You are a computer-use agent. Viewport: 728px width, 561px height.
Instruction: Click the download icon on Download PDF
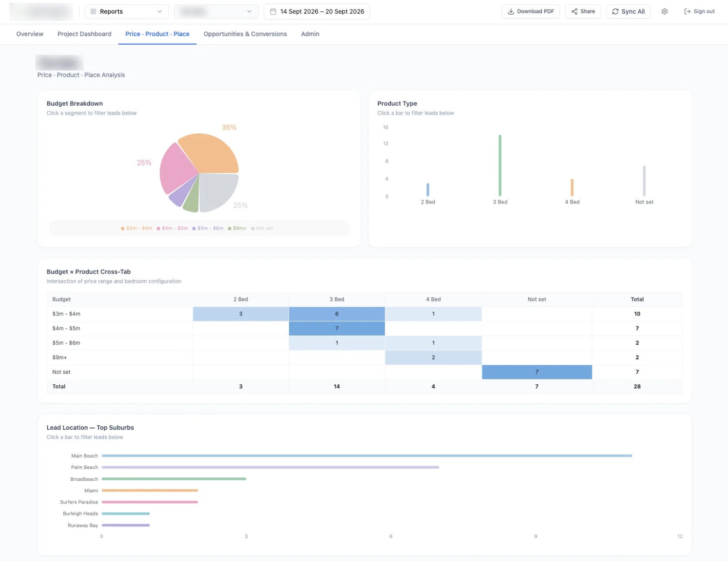511,11
